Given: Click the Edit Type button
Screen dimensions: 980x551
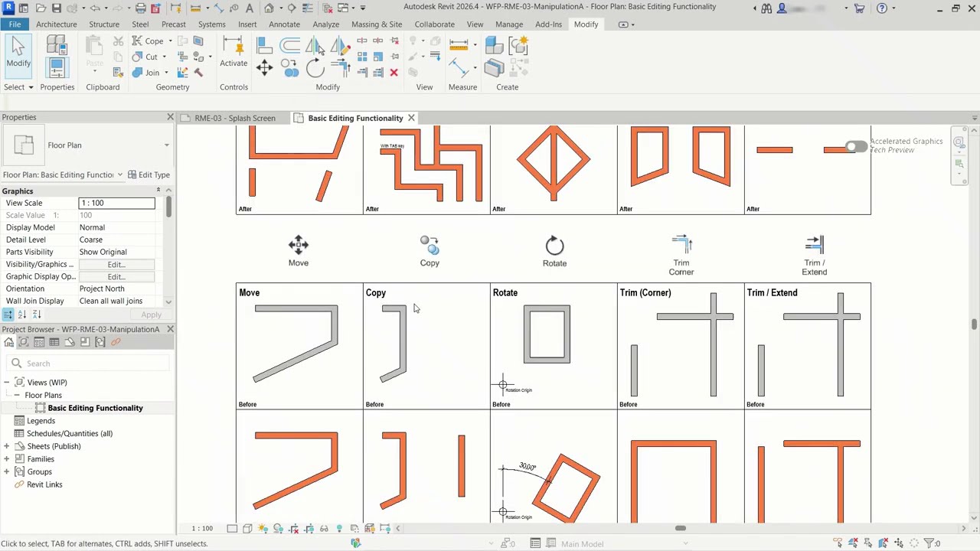Looking at the screenshot, I should click(149, 175).
